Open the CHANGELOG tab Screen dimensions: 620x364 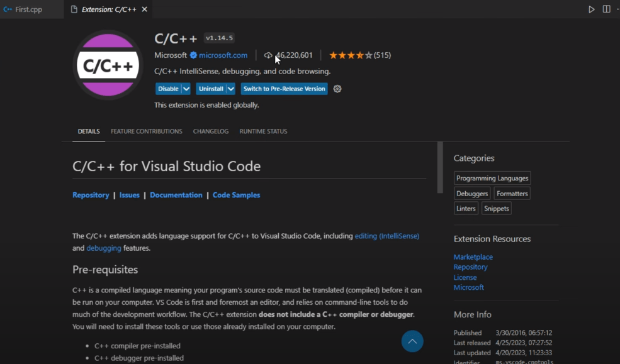211,131
